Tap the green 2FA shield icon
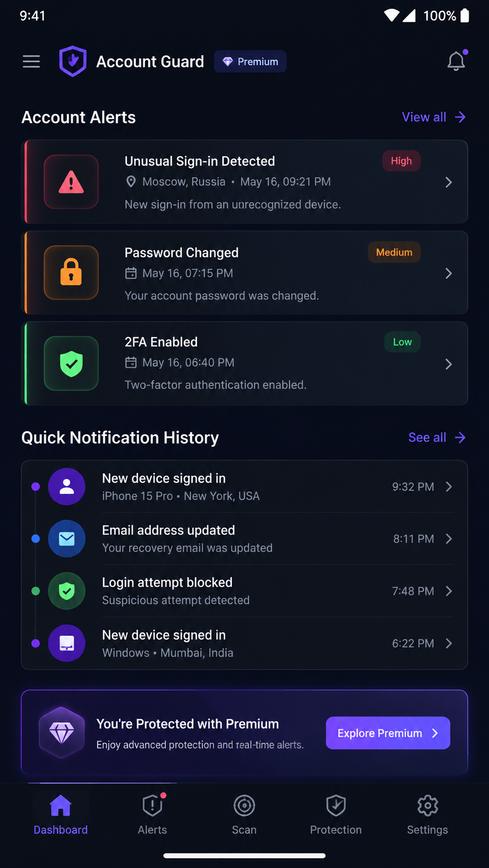This screenshot has width=489, height=868. click(71, 363)
